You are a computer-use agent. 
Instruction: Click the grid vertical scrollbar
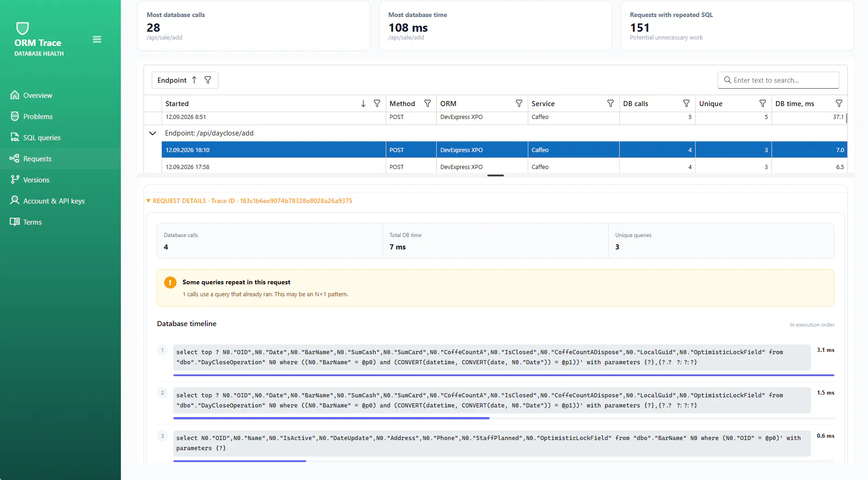pyautogui.click(x=846, y=119)
